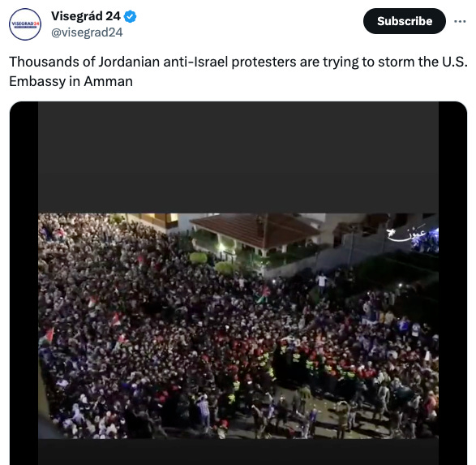Open the three-dot more options menu
The height and width of the screenshot is (465, 476).
point(460,21)
